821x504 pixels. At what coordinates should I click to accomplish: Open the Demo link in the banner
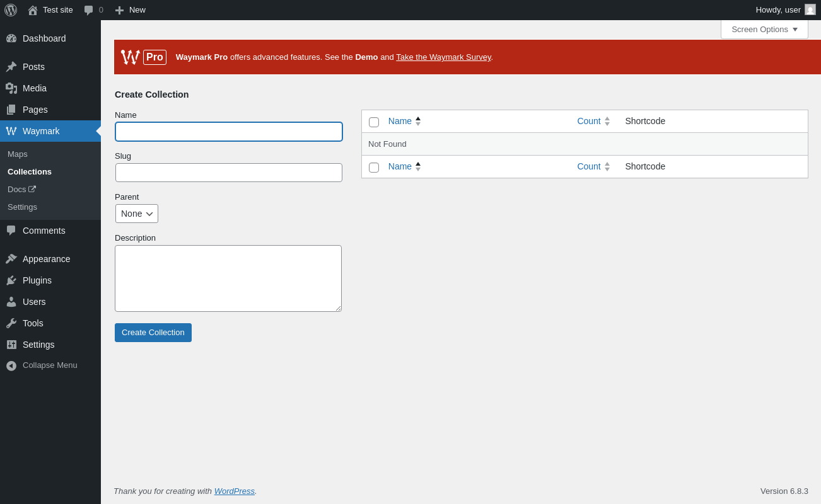[366, 57]
